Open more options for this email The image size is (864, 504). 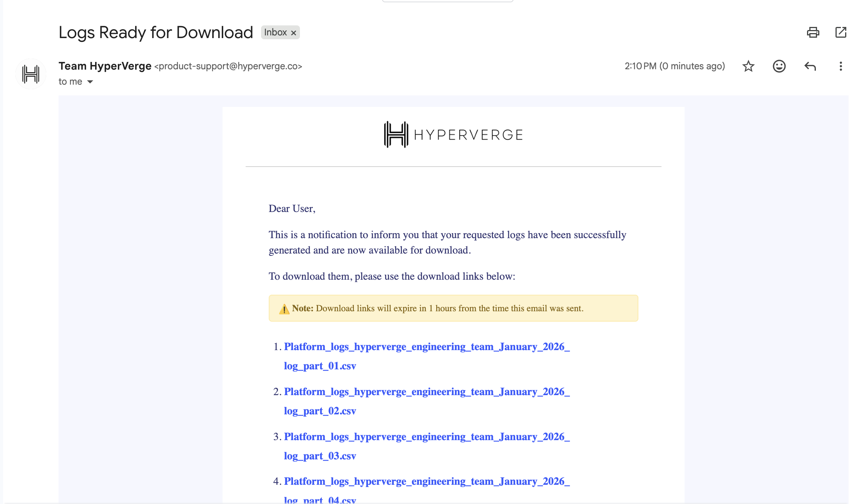click(x=840, y=66)
